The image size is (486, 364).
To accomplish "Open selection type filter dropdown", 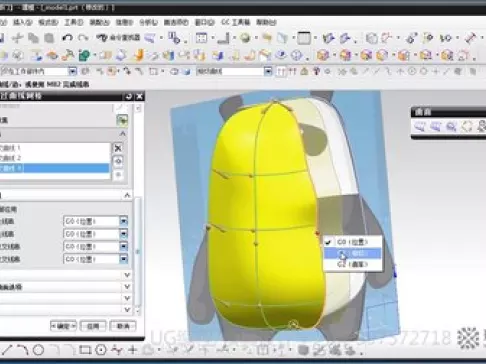I will point(72,71).
